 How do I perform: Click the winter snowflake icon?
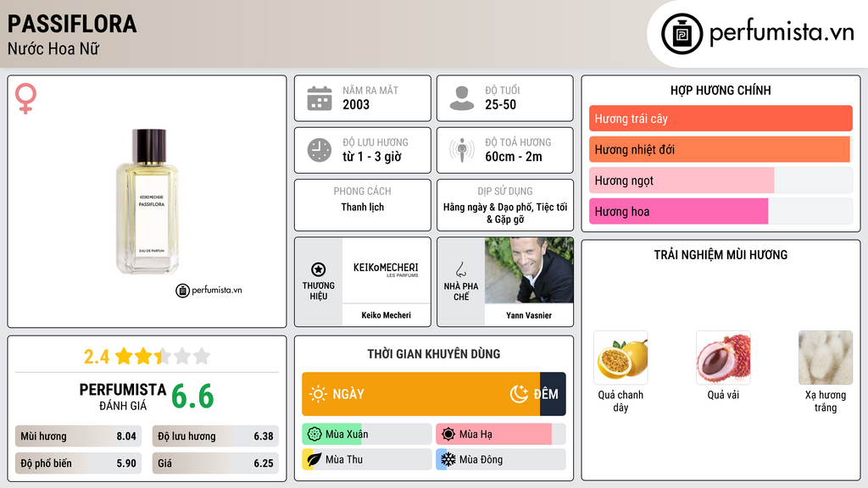tap(448, 459)
